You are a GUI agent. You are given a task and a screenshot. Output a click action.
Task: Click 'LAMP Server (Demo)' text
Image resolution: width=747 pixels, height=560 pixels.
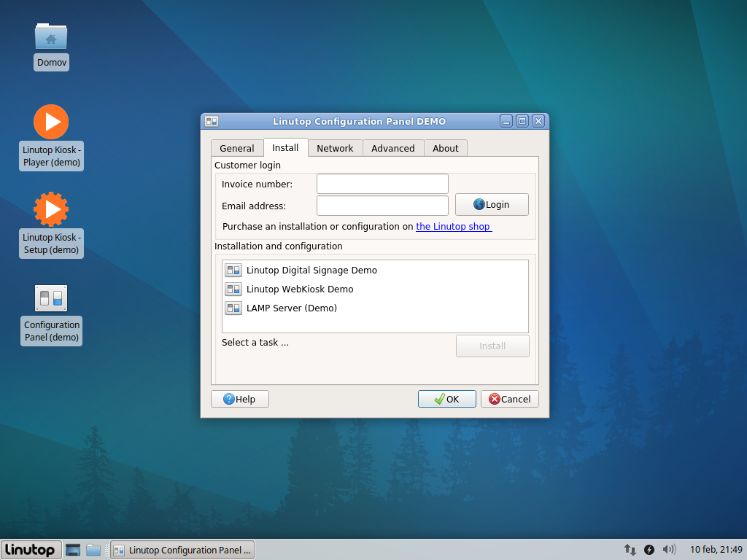tap(292, 308)
